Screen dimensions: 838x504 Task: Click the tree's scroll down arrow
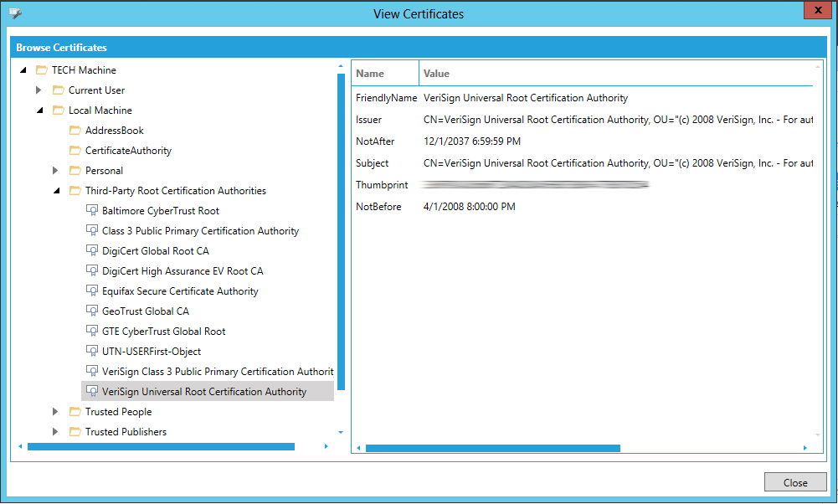341,432
